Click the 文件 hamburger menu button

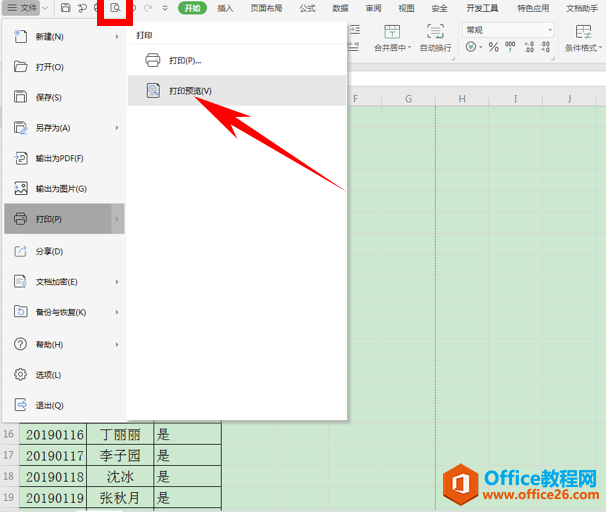pyautogui.click(x=22, y=8)
